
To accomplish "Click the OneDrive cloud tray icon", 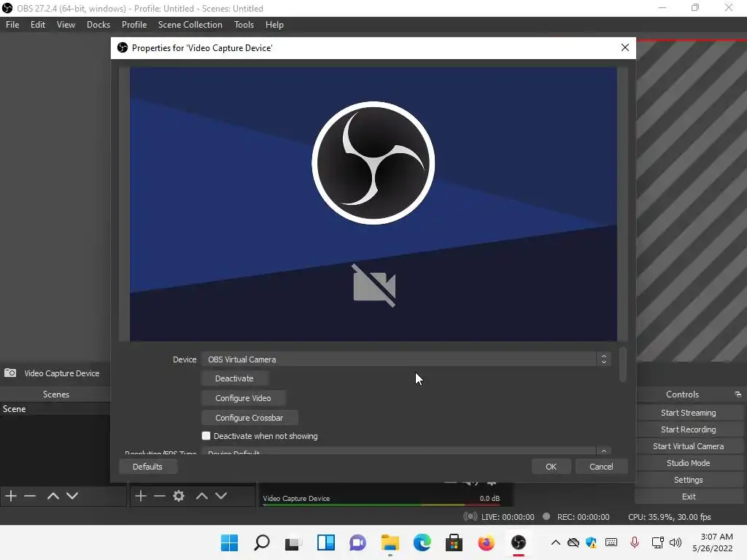I will click(x=573, y=542).
